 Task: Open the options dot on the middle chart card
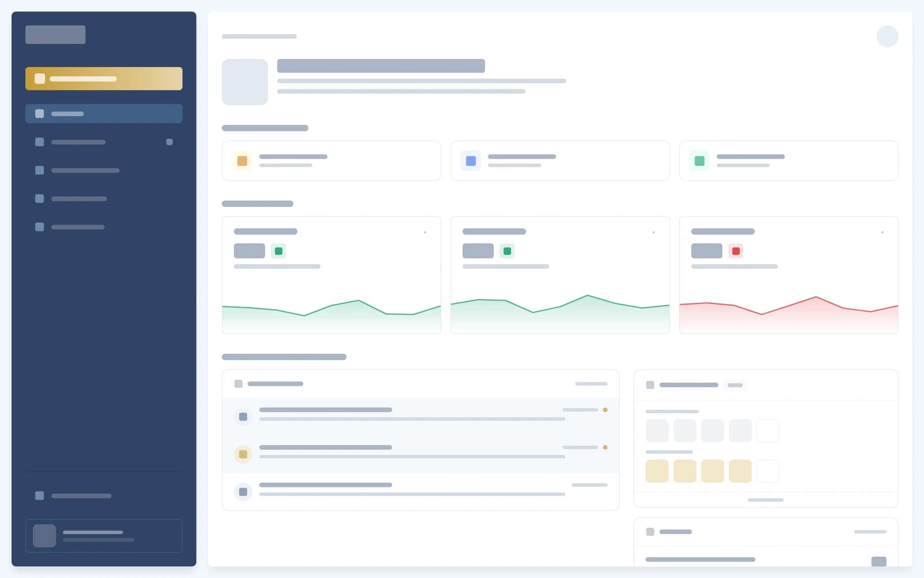point(654,232)
